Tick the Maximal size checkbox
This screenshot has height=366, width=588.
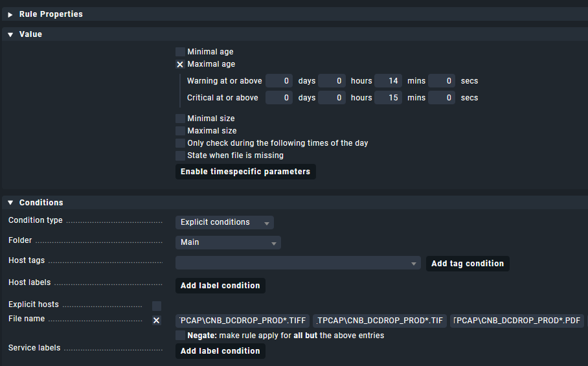(x=180, y=131)
